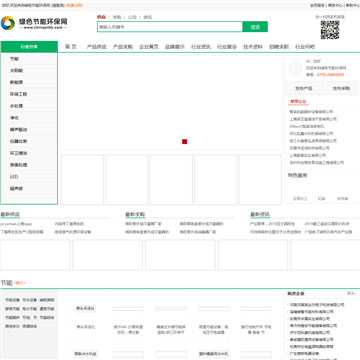The image size is (360, 360).
Task: Click the orange service phone number 0755
Action: click(x=330, y=75)
